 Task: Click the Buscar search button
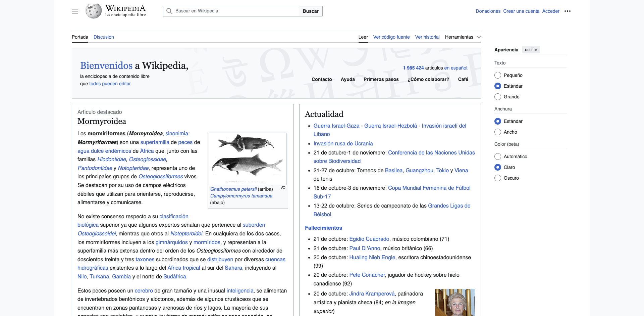pyautogui.click(x=311, y=11)
